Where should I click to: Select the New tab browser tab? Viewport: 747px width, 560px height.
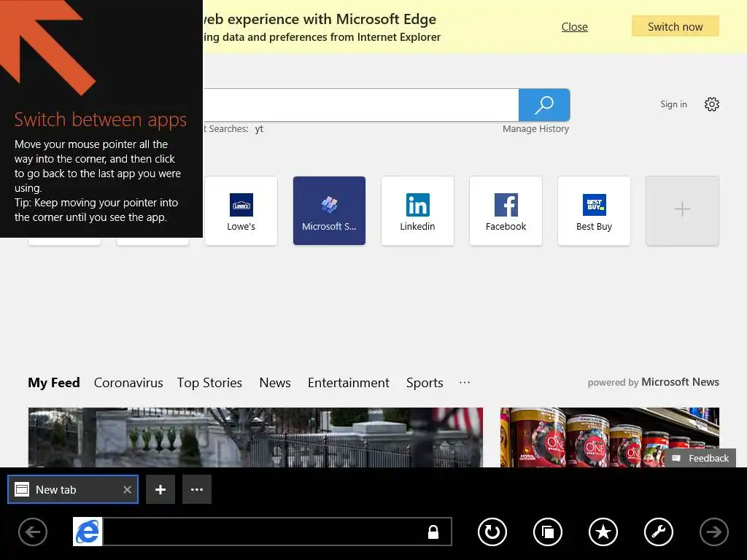(73, 489)
